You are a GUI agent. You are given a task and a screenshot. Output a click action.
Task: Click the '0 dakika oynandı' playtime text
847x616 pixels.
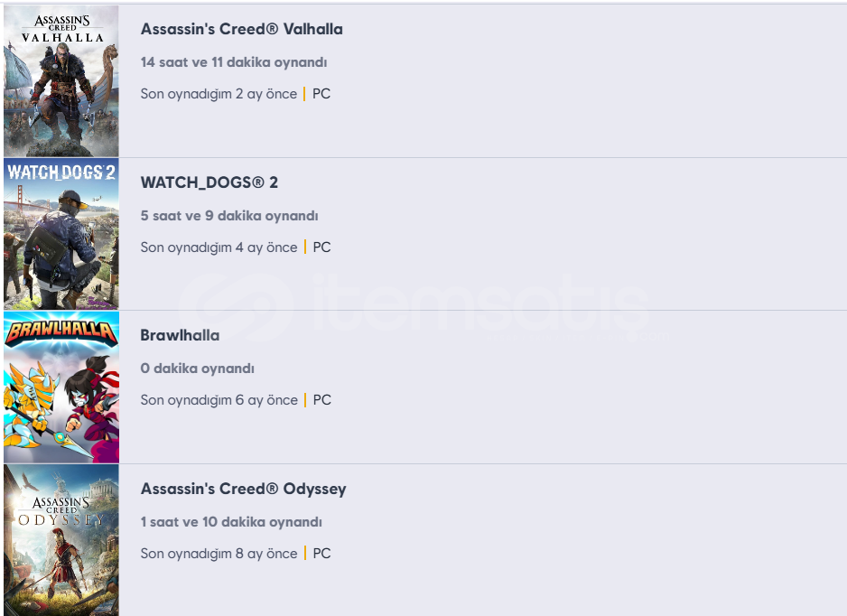point(197,369)
